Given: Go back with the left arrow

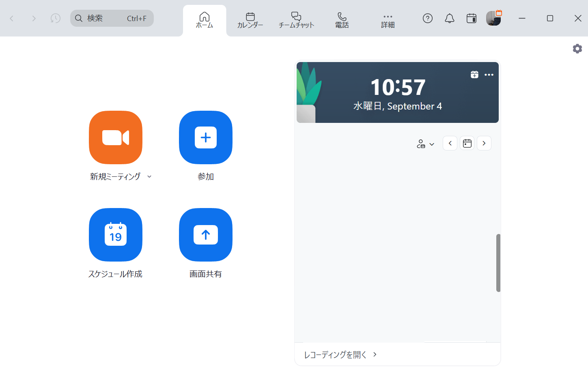Looking at the screenshot, I should coord(12,18).
